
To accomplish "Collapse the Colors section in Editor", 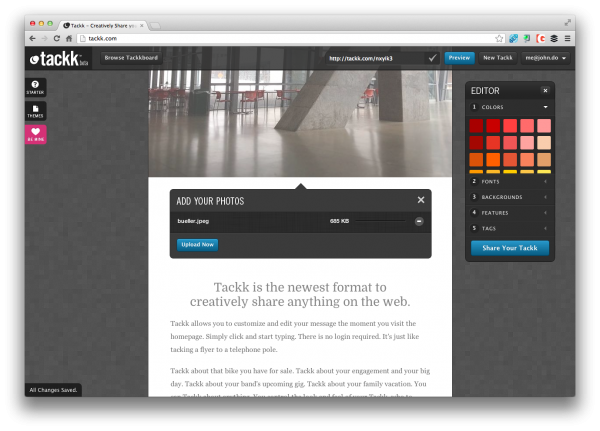I will coord(510,107).
